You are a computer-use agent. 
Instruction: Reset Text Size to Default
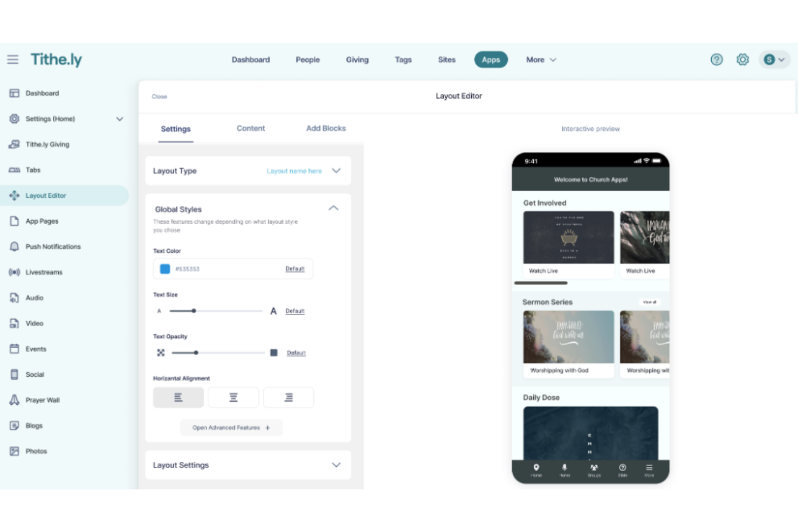[295, 311]
